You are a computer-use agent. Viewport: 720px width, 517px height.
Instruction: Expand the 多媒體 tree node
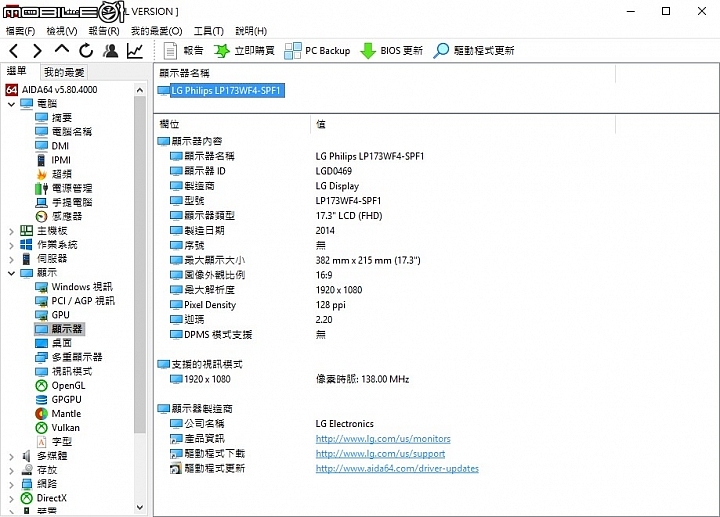tap(11, 456)
